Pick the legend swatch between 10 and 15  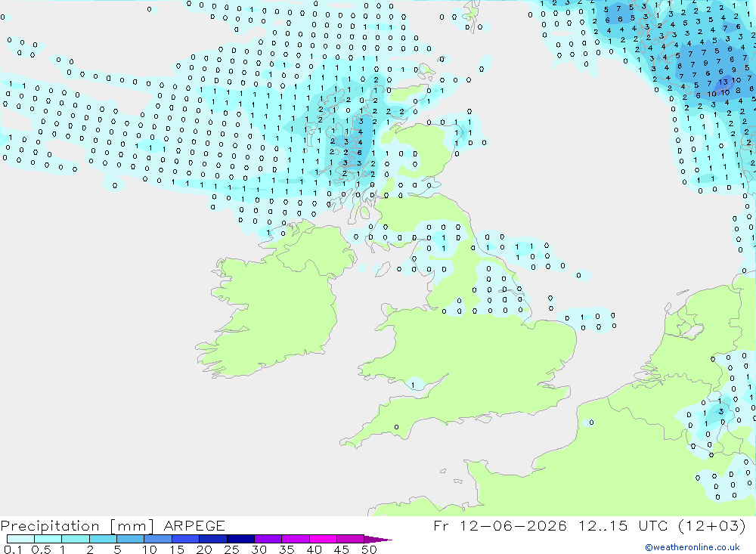pyautogui.click(x=158, y=539)
